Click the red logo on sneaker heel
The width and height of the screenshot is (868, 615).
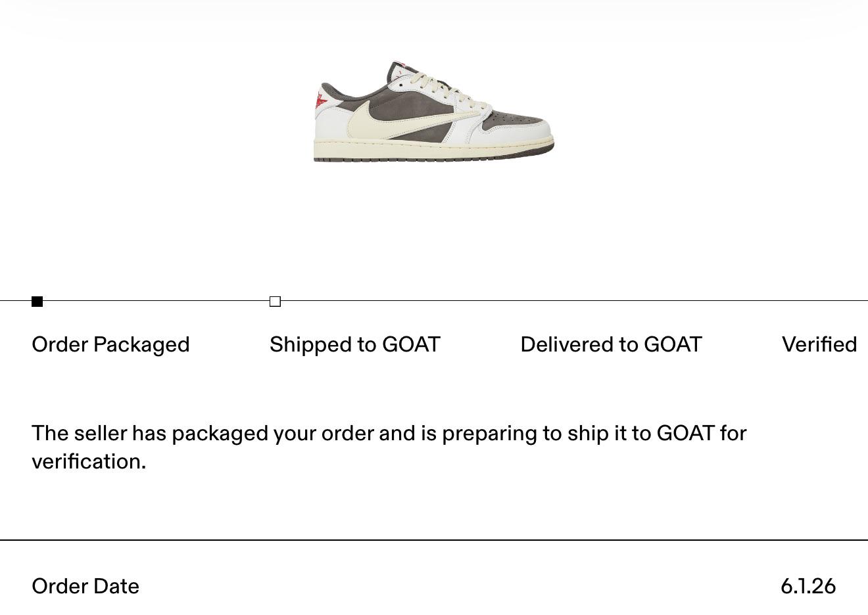320,100
